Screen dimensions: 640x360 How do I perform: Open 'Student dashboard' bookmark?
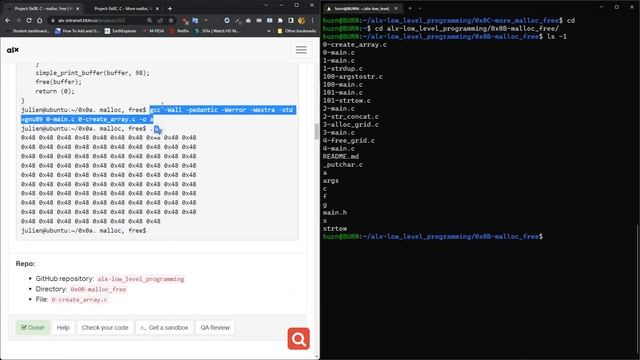click(x=28, y=31)
